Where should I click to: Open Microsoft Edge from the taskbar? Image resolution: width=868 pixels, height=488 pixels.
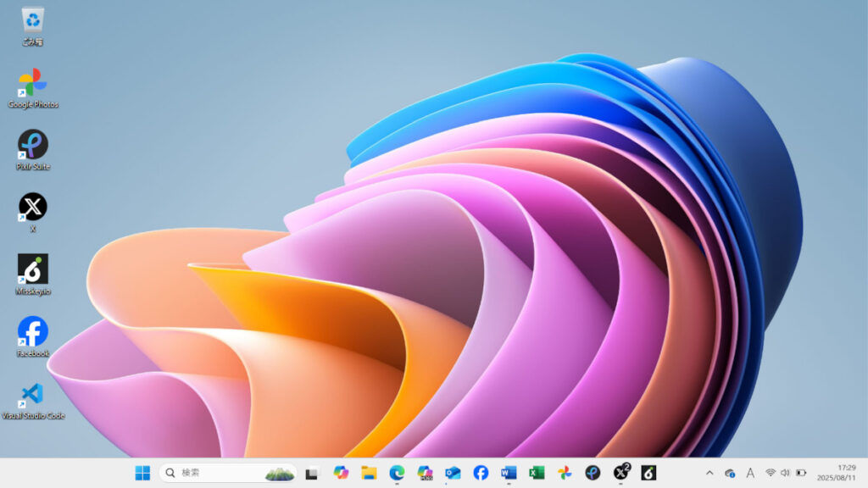(397, 473)
